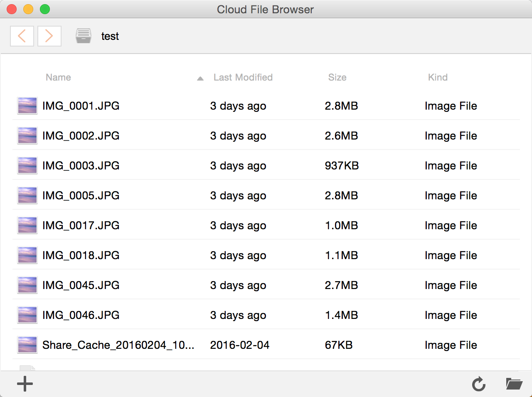The height and width of the screenshot is (397, 532).
Task: Refresh the file list
Action: point(479,384)
